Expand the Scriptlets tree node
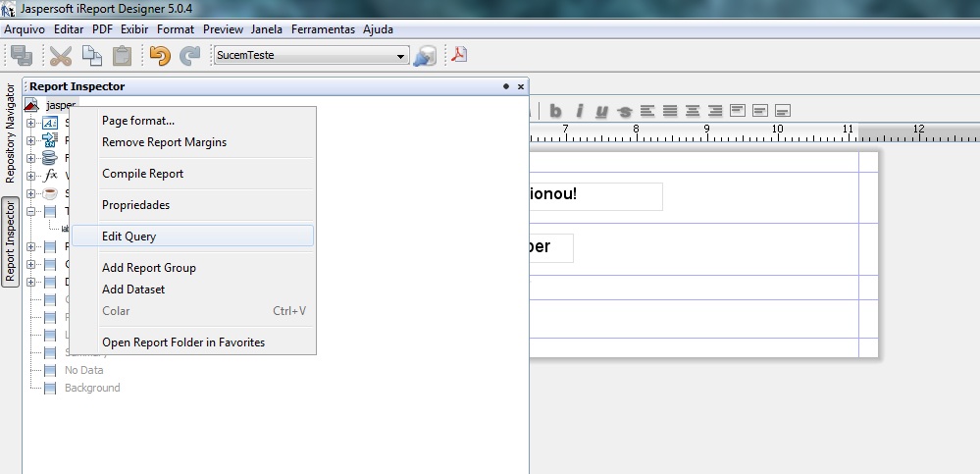The image size is (980, 474). click(x=30, y=193)
